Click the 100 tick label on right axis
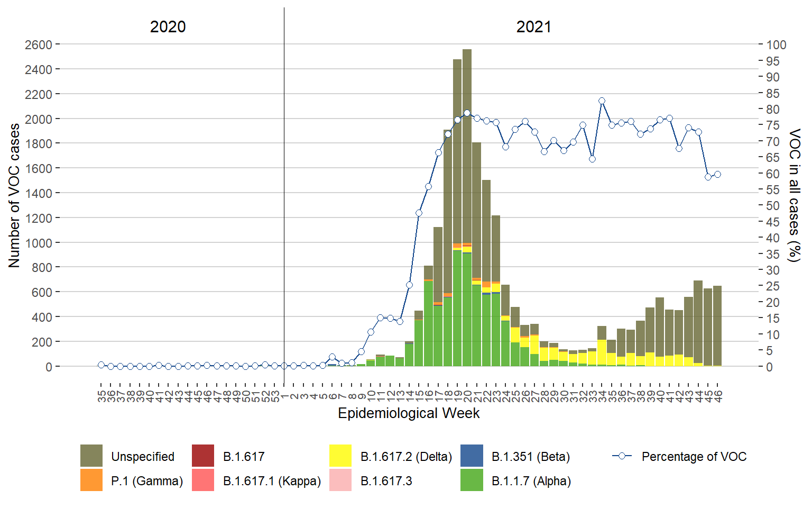Viewport: 812px width, 508px height. pyautogui.click(x=776, y=45)
